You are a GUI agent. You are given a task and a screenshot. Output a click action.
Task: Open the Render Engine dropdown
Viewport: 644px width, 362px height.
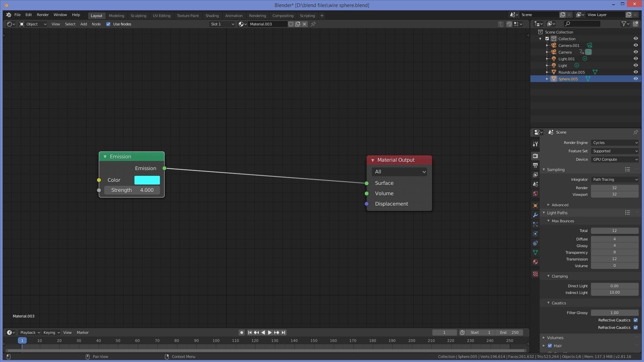click(614, 143)
